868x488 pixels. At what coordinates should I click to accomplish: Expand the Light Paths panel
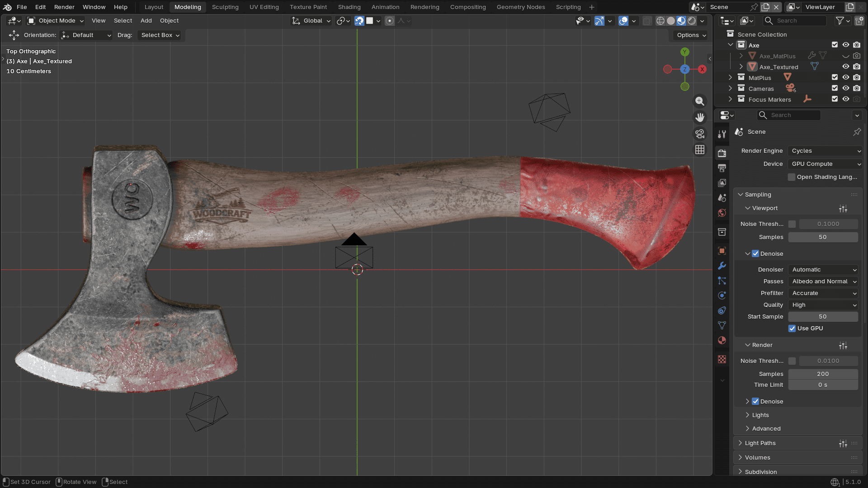tap(760, 443)
